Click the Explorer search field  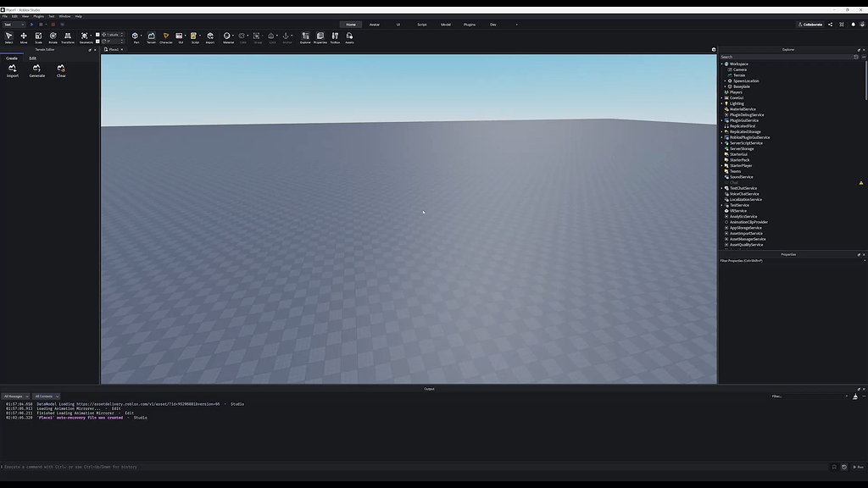click(x=786, y=57)
